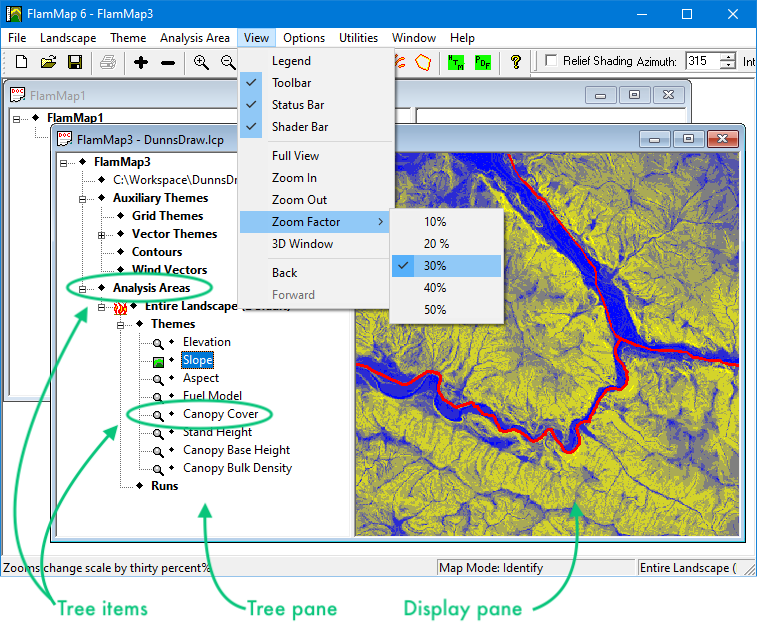Click Full View in the View menu
Viewport: 757px width, 641px height.
pos(314,156)
